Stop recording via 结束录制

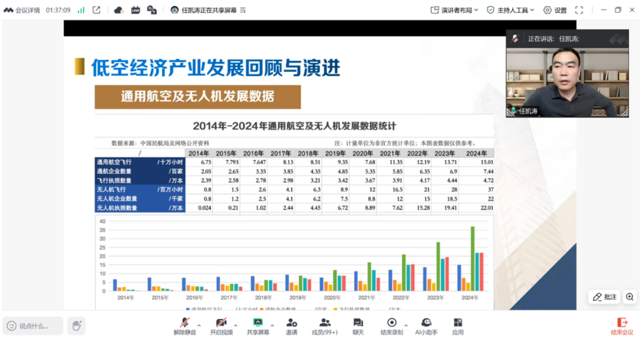(x=392, y=323)
